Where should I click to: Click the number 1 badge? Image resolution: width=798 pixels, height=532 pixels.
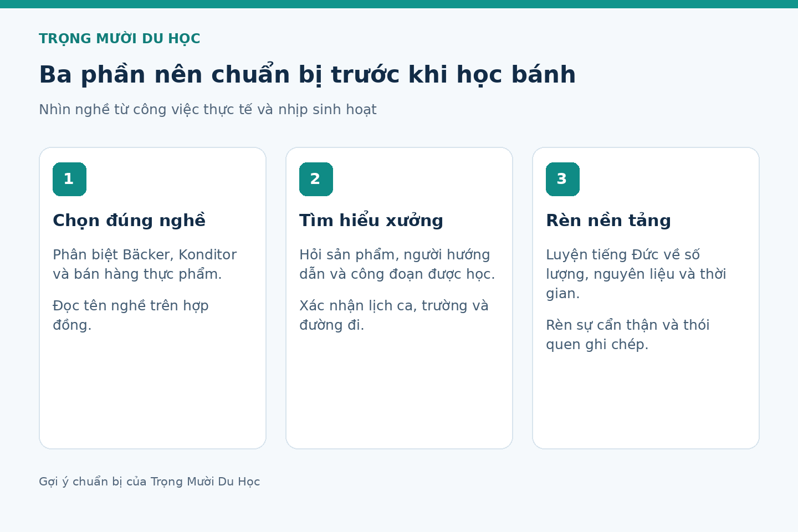pyautogui.click(x=69, y=179)
